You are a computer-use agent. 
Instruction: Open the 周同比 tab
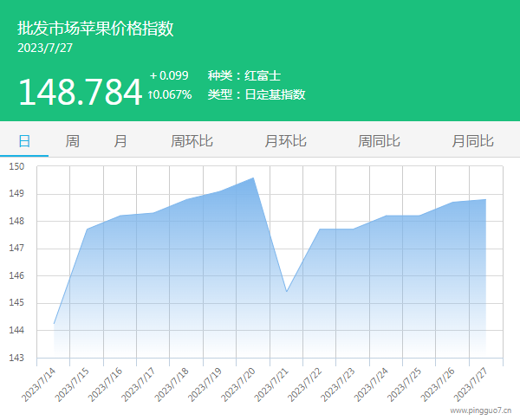(380, 141)
